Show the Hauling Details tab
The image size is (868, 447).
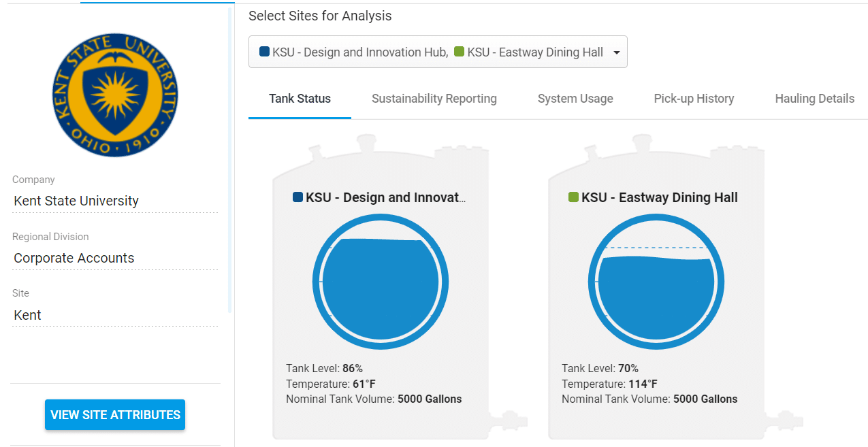(x=814, y=99)
